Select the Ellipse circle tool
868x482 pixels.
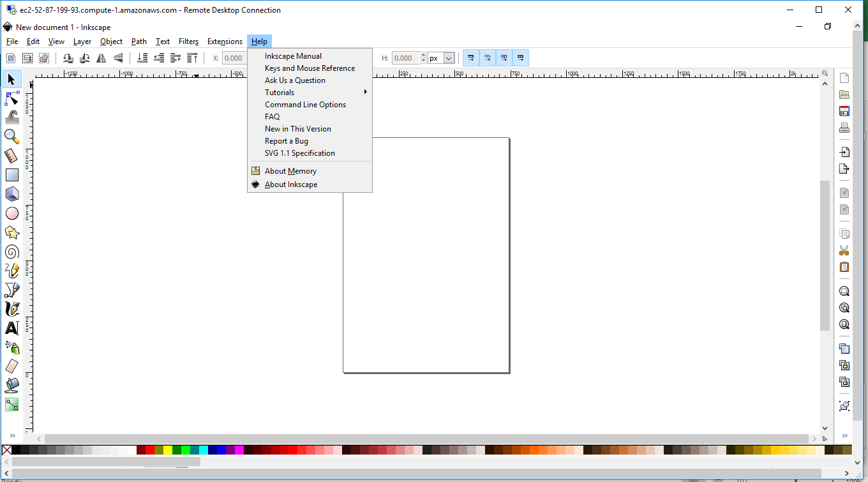click(12, 213)
